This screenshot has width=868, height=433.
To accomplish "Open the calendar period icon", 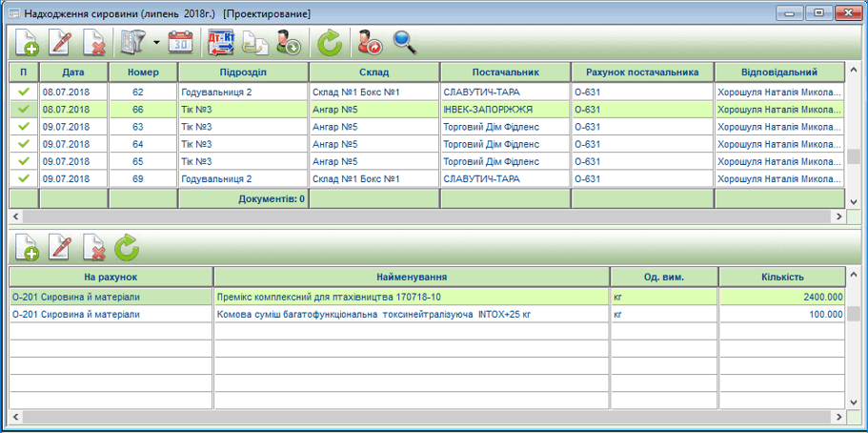I will [180, 43].
